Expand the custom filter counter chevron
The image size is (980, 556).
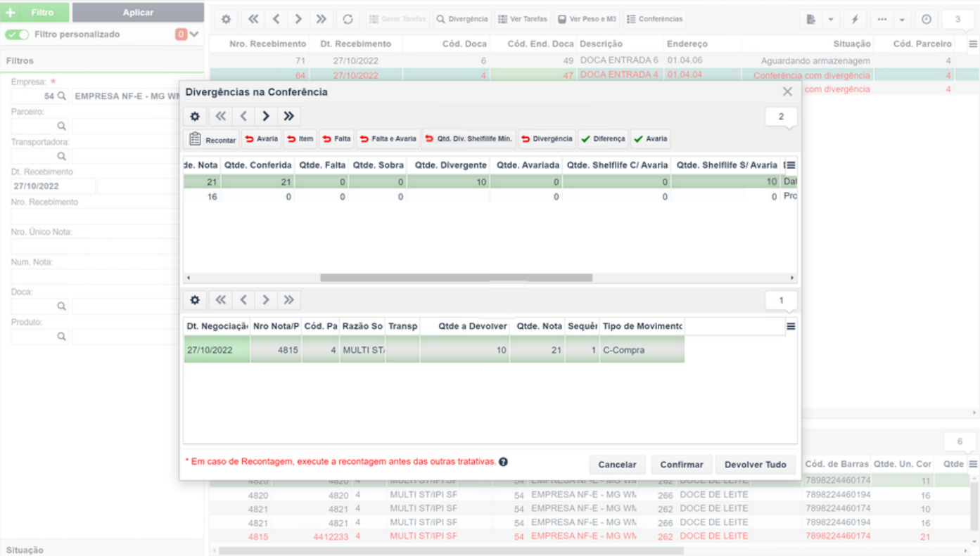[194, 34]
